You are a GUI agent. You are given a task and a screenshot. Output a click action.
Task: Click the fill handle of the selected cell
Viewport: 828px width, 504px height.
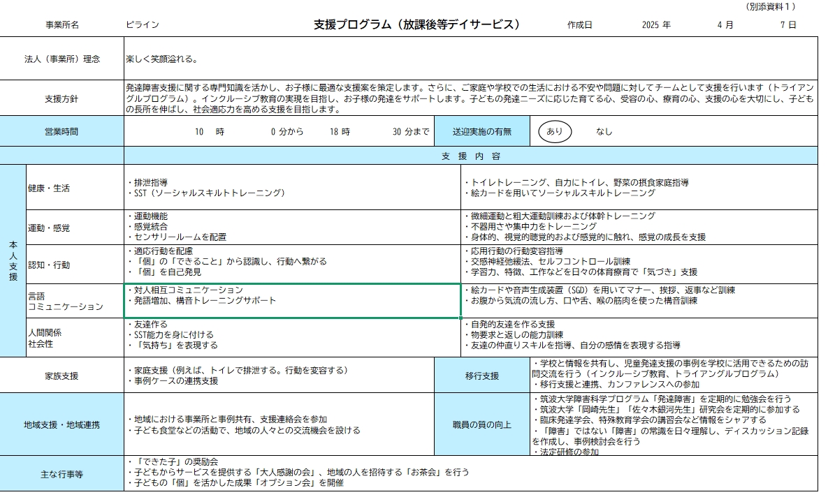tap(461, 318)
